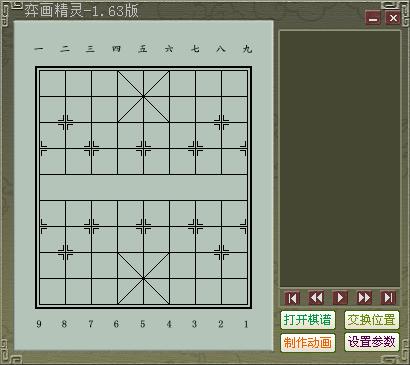Screen dimensions: 410x365
Task: Click the 交换位置 swap sides button
Action: (372, 320)
